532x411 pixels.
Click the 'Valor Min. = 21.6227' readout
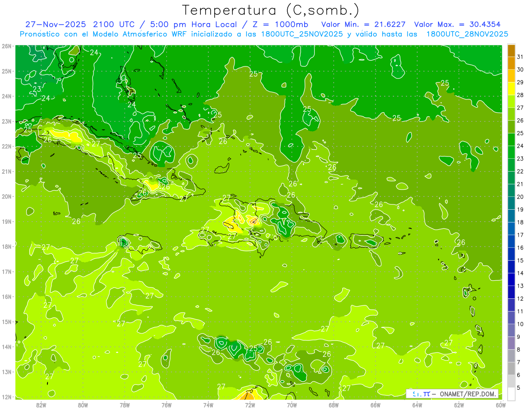tap(364, 24)
